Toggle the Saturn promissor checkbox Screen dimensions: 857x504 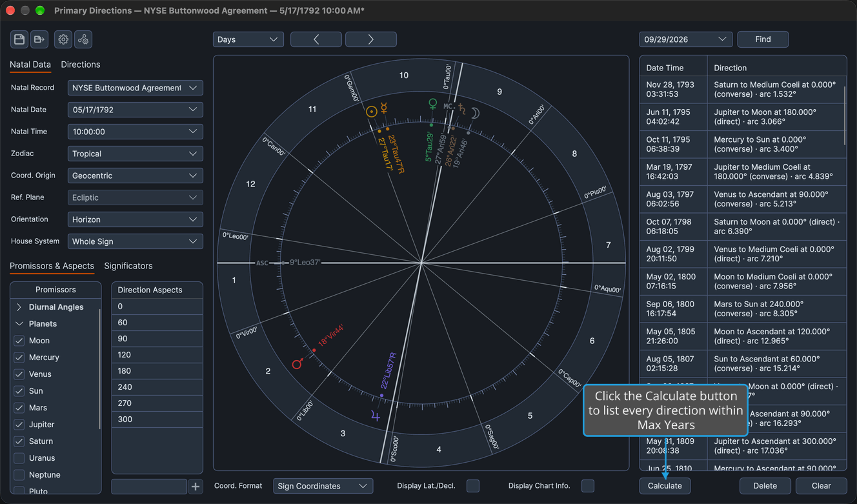pos(19,441)
